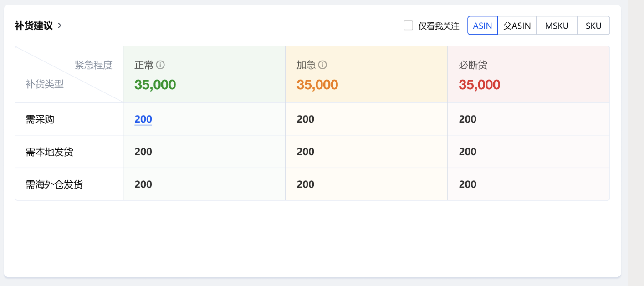This screenshot has height=286, width=644.
Task: Click 200 in 需本地发货 必断货 cell
Action: click(x=467, y=152)
